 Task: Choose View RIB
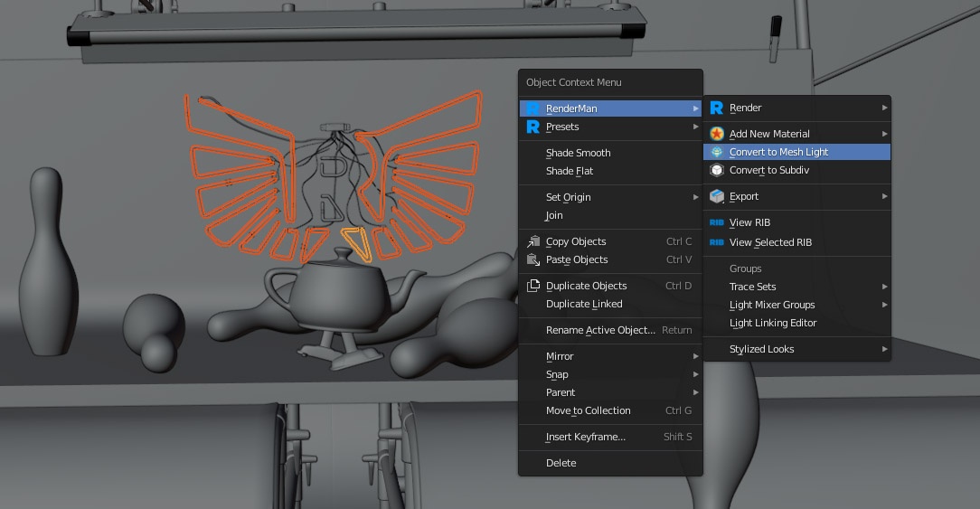750,222
